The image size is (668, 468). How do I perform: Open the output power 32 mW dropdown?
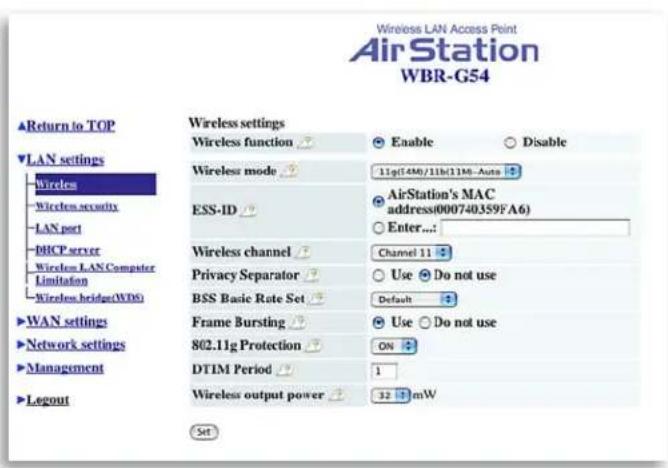click(391, 396)
